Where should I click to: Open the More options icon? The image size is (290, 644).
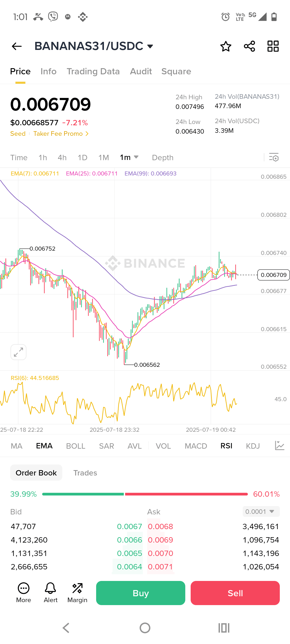[x=24, y=593]
